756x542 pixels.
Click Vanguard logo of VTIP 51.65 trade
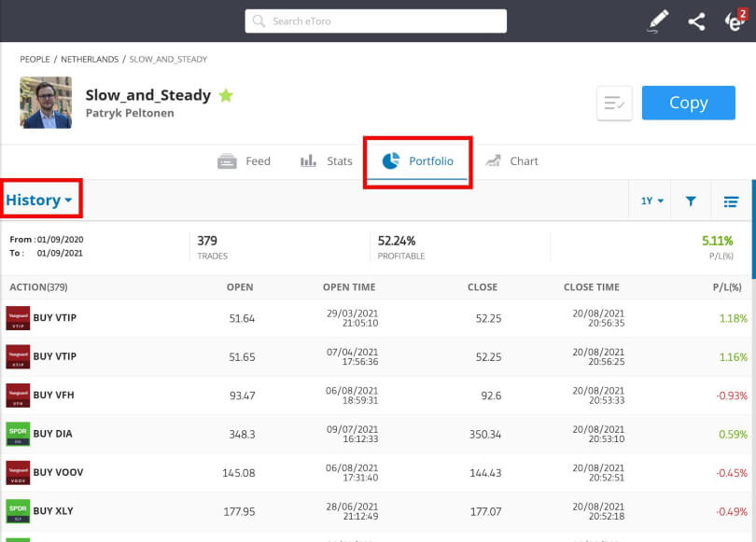(18, 356)
